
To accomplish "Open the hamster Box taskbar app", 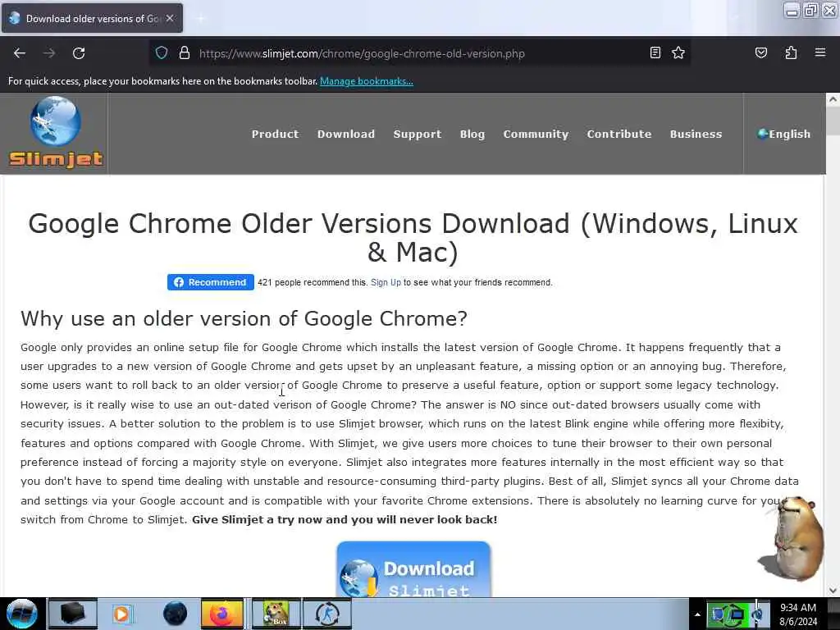I will click(276, 614).
